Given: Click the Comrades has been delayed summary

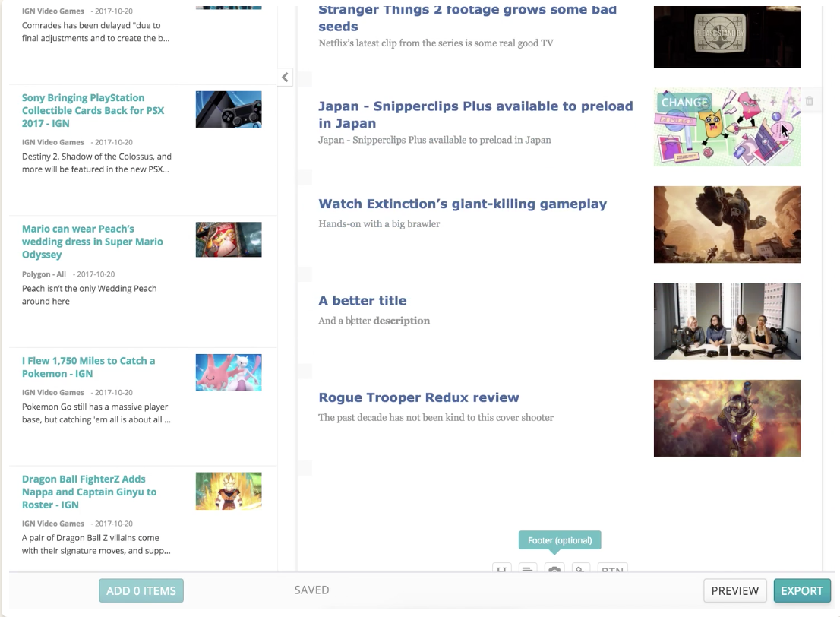Looking at the screenshot, I should pyautogui.click(x=96, y=32).
